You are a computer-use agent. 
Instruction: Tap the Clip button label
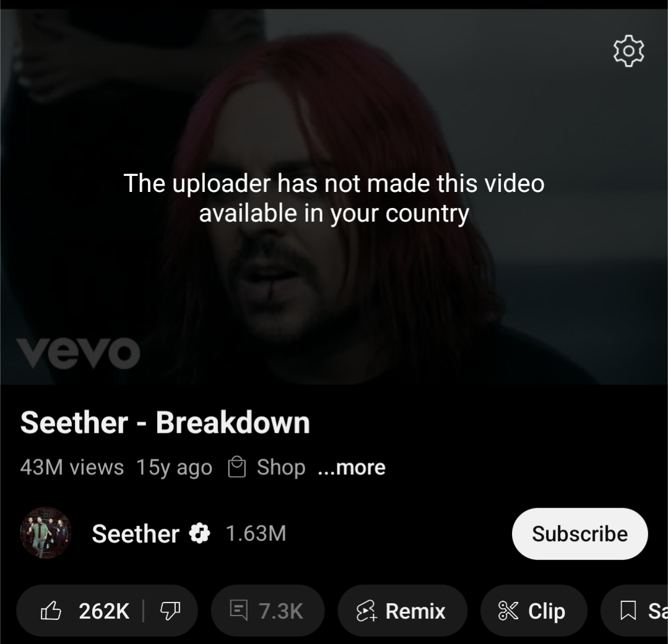coord(547,611)
